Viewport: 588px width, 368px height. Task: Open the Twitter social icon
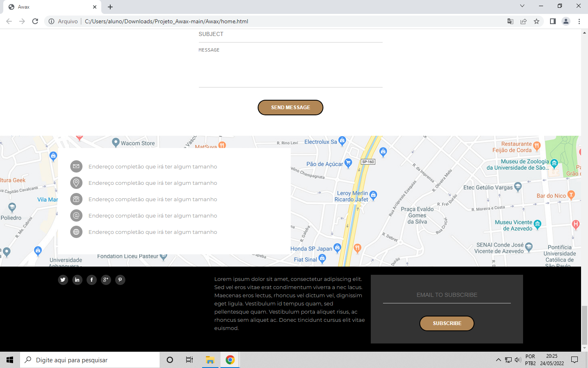(x=63, y=280)
